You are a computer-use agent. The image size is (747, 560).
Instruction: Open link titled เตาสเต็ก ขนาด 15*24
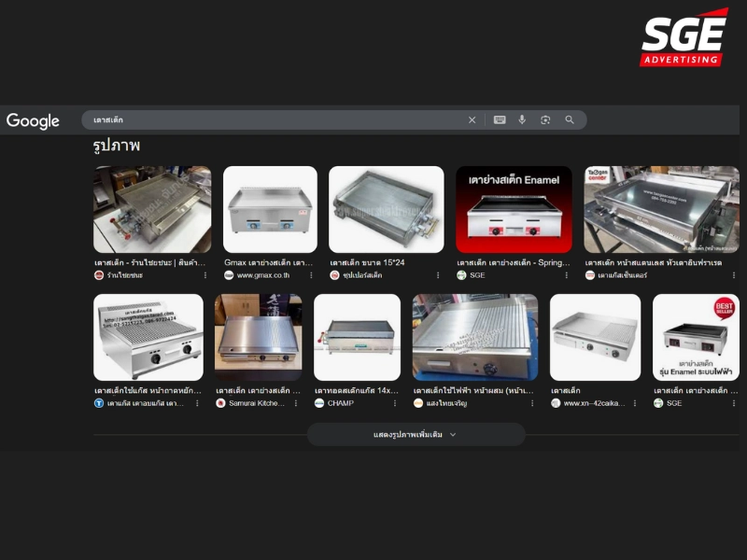(x=367, y=263)
